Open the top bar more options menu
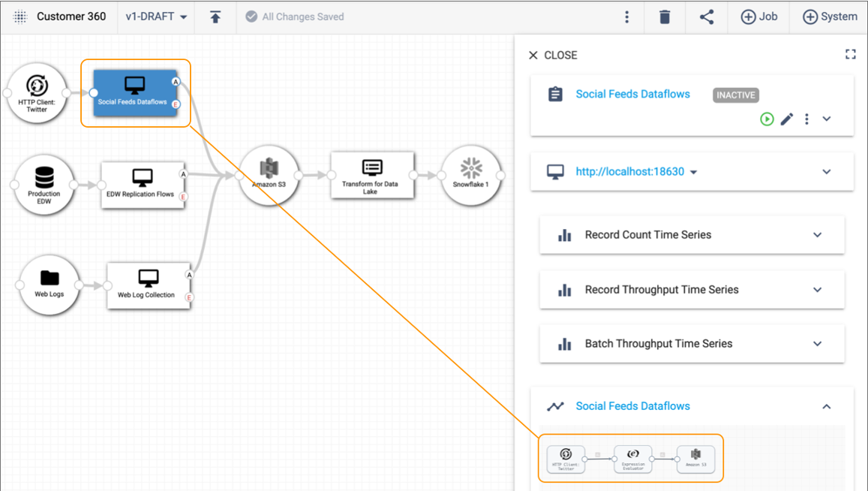868x491 pixels. [x=626, y=17]
